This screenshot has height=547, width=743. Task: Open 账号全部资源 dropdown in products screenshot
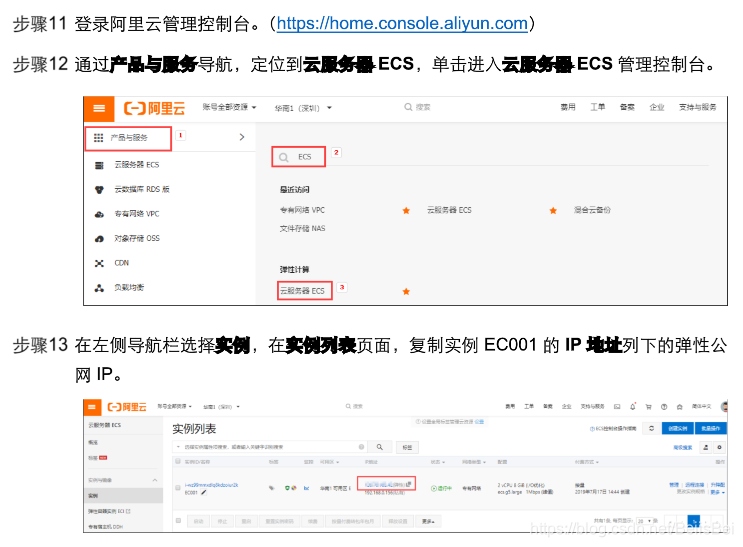tap(229, 107)
